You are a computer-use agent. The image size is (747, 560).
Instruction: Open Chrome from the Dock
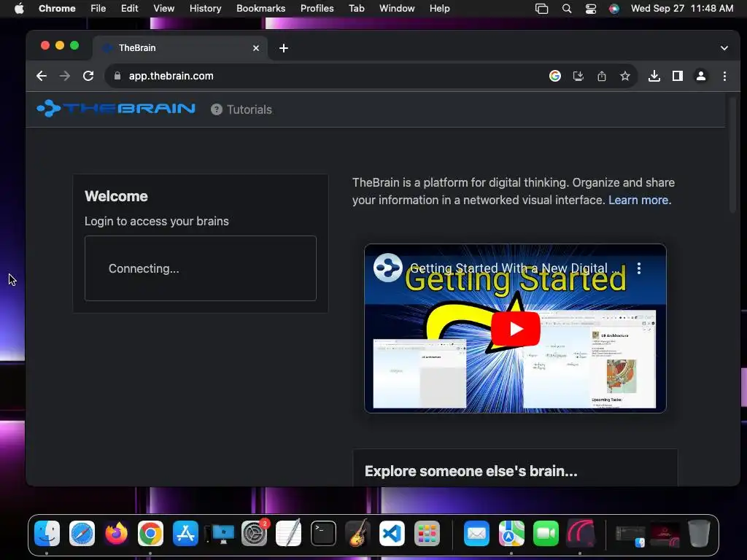[x=150, y=533]
